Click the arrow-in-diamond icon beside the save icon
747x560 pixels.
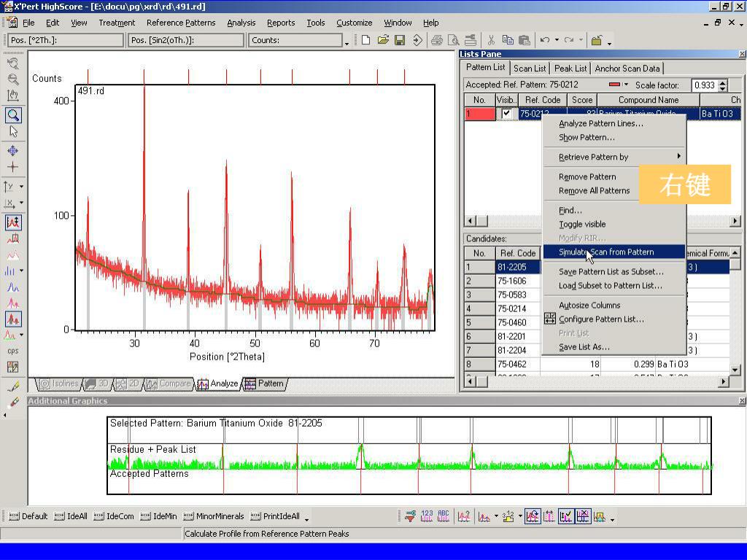(x=417, y=40)
